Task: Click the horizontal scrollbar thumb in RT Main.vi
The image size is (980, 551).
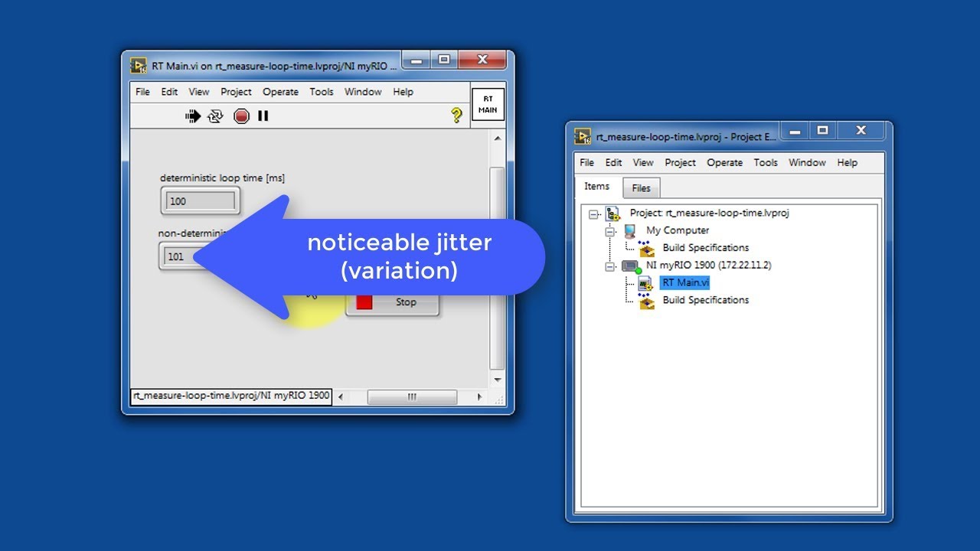Action: [412, 397]
